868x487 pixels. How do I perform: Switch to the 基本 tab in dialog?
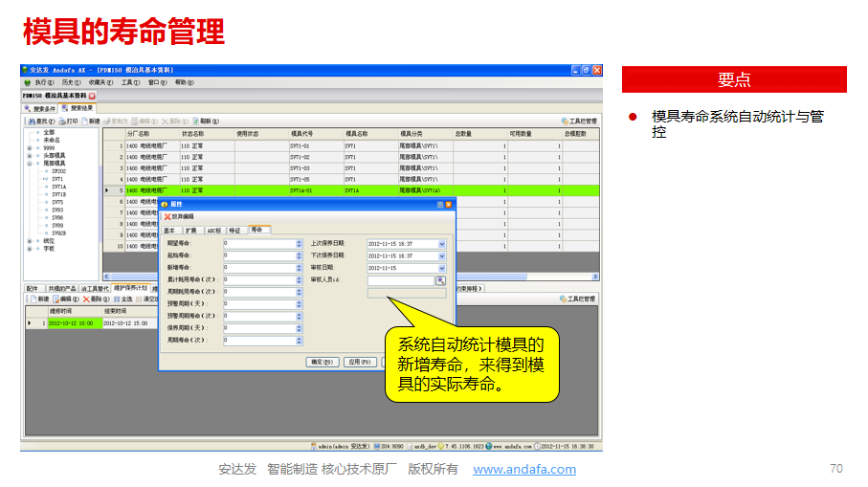(x=169, y=230)
